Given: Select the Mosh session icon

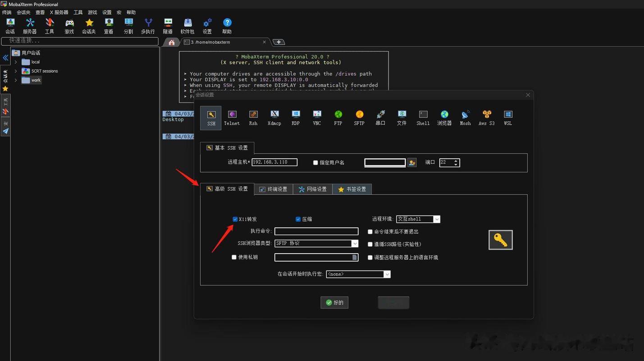Looking at the screenshot, I should point(465,118).
